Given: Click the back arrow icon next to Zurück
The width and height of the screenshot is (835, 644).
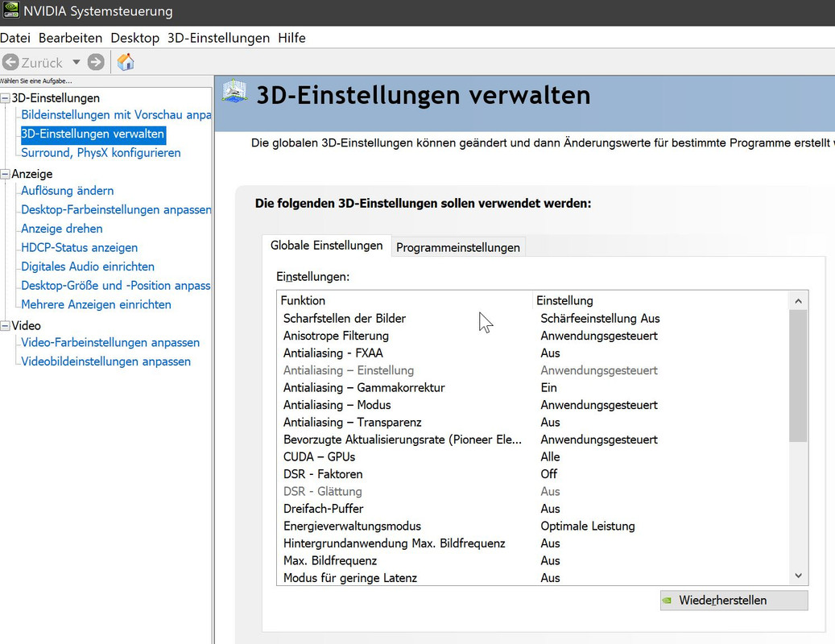Looking at the screenshot, I should [10, 62].
